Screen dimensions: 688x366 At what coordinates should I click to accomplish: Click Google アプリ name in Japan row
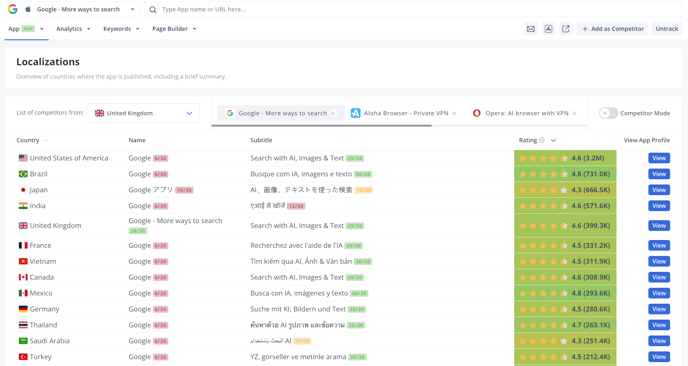click(x=150, y=190)
